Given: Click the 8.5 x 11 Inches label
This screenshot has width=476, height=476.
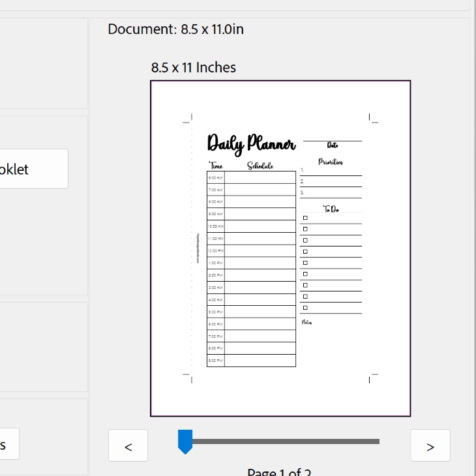Looking at the screenshot, I should click(x=194, y=67).
